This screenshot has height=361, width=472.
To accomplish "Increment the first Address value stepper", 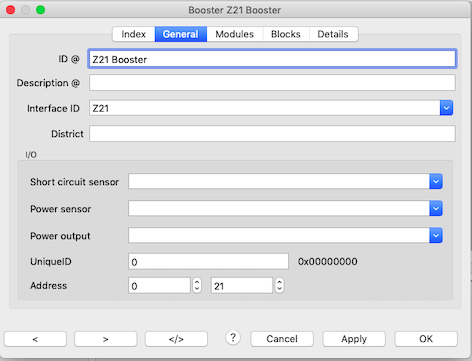I will pyautogui.click(x=197, y=282).
